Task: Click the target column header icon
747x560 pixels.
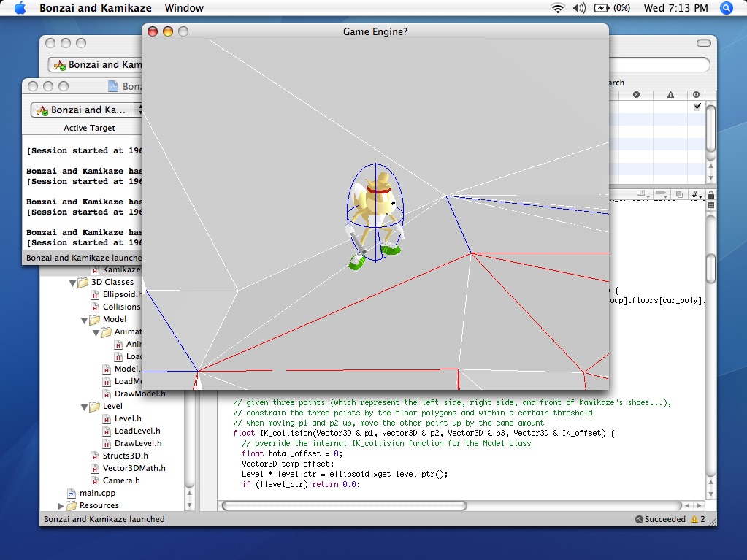Action: (x=696, y=95)
